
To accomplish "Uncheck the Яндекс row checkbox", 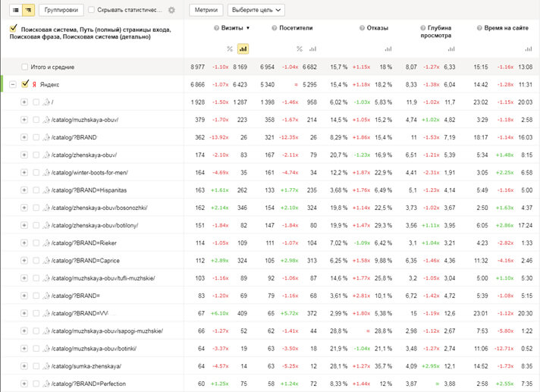I will 25,83.
